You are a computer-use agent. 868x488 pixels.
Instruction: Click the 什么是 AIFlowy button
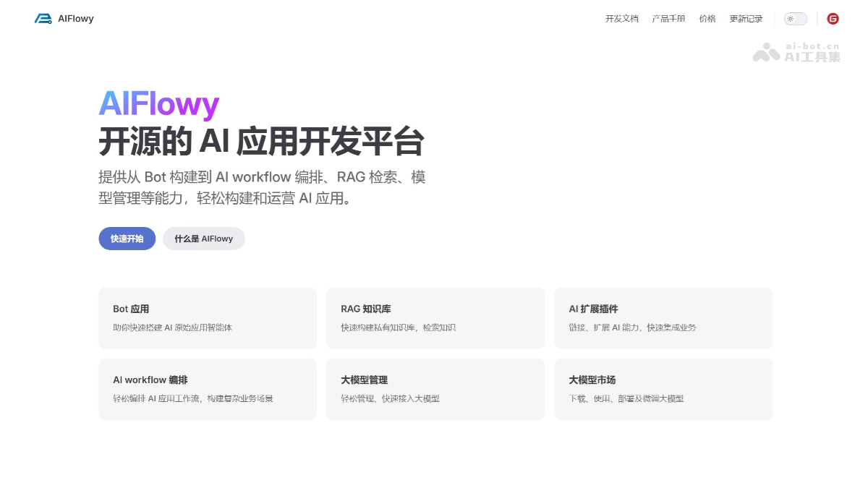[203, 238]
